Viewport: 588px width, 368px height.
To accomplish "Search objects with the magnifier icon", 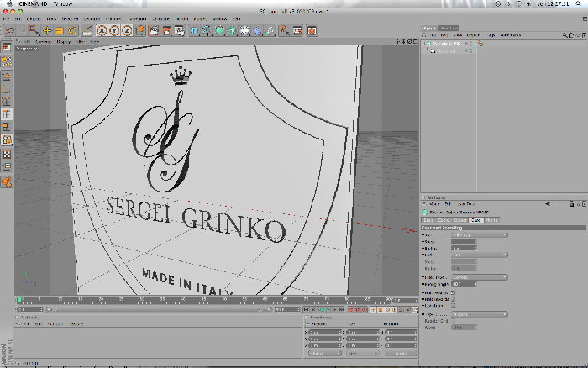I will (564, 35).
